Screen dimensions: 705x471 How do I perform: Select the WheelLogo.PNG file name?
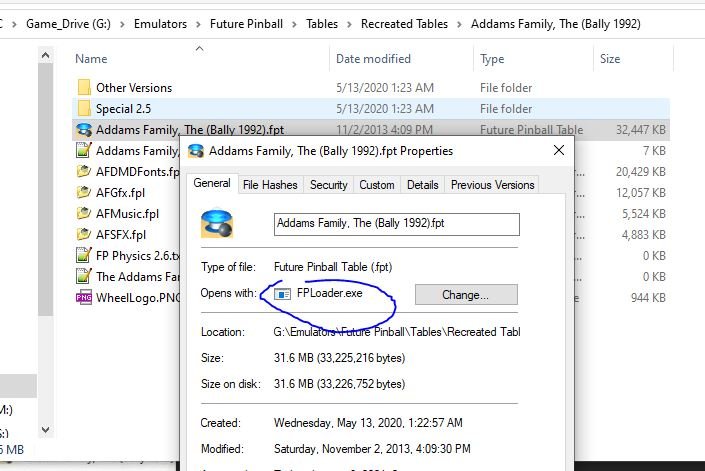coord(138,298)
